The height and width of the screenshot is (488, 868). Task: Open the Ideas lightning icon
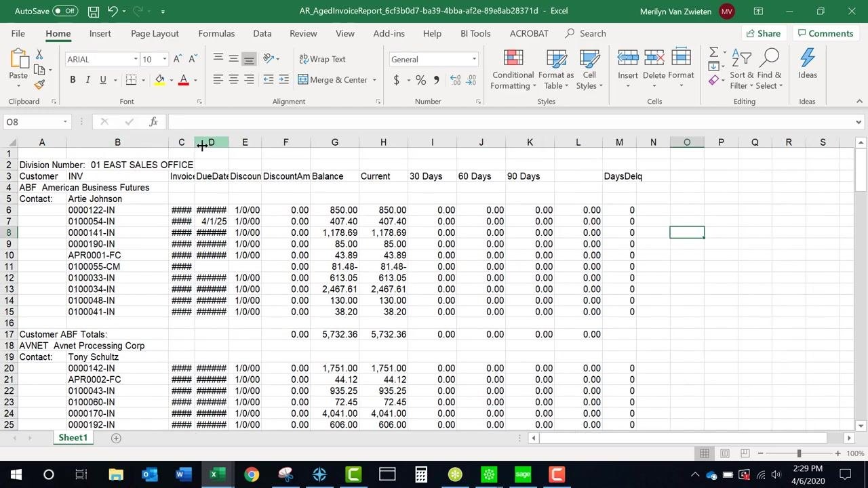tap(807, 64)
